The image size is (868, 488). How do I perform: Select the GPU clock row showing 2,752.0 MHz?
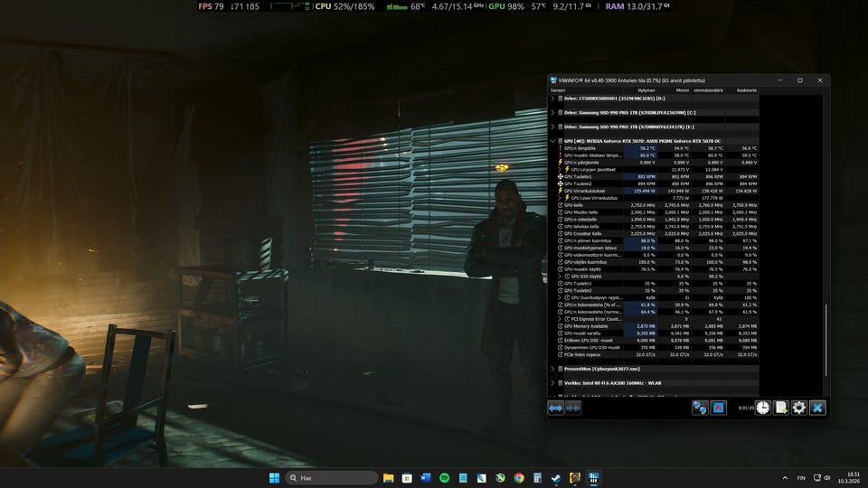point(657,205)
